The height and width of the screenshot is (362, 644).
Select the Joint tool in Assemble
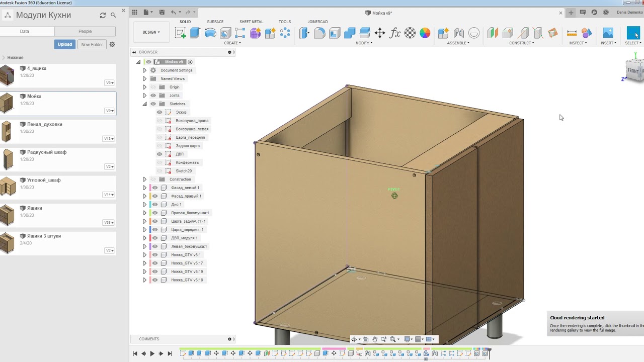pyautogui.click(x=458, y=33)
